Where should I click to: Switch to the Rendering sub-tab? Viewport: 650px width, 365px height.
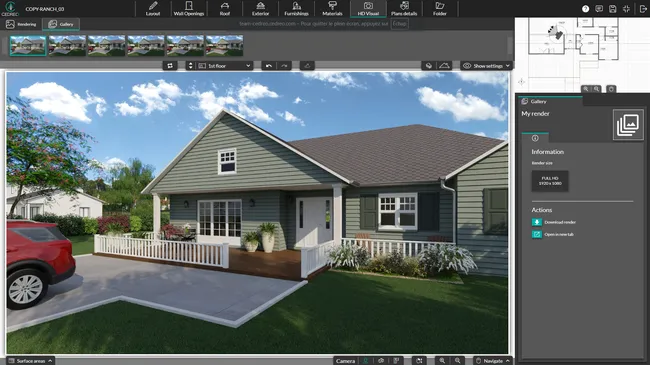pyautogui.click(x=21, y=24)
